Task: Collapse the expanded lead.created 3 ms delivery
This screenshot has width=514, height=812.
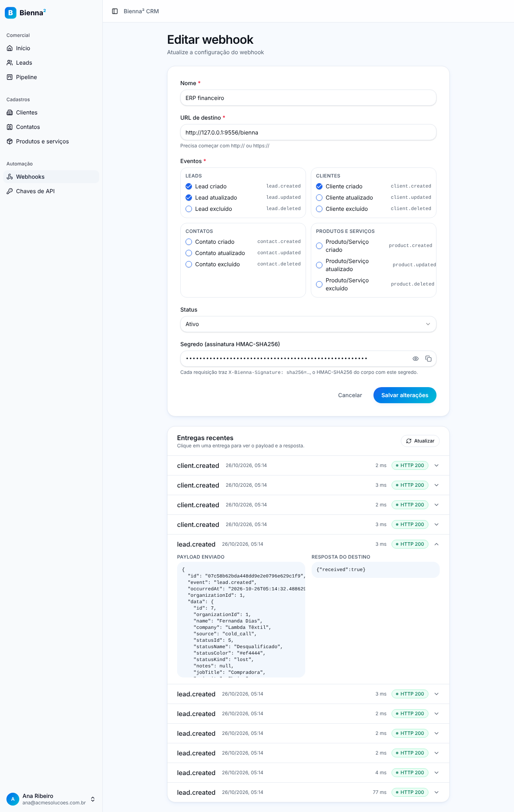Action: point(308,544)
